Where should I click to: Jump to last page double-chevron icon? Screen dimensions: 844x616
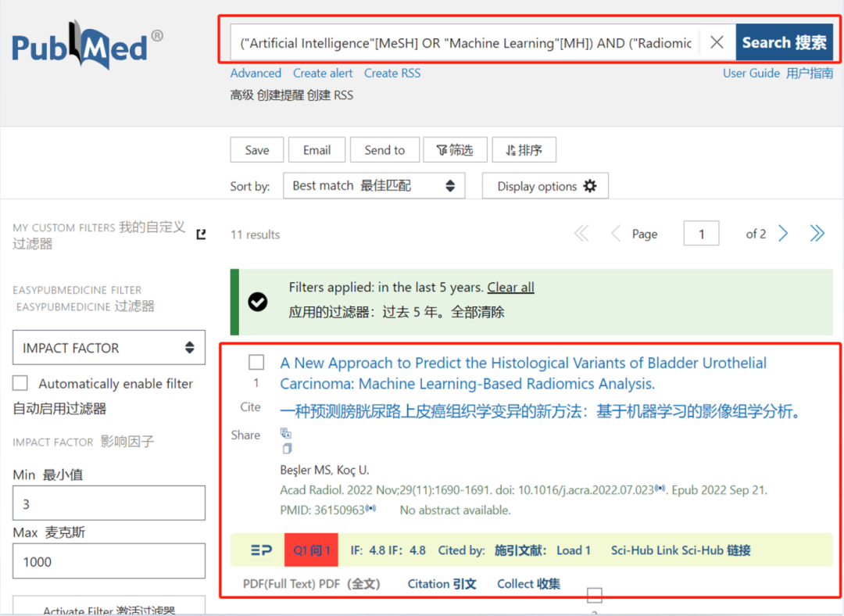point(817,234)
